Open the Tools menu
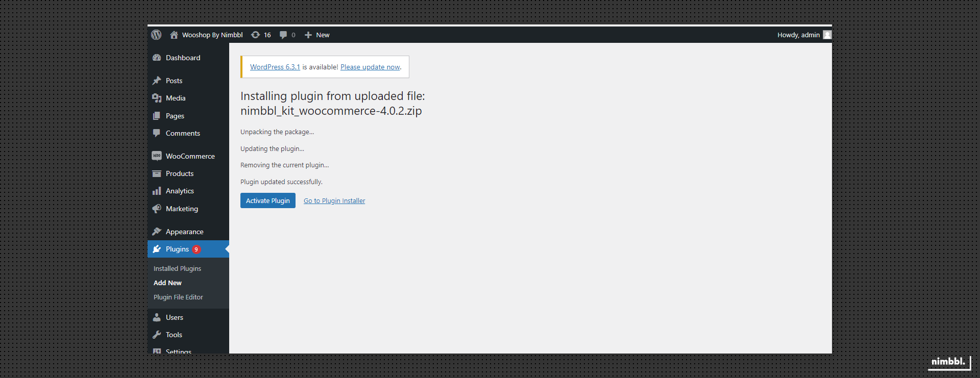Screen dimensions: 980x378 point(188,335)
